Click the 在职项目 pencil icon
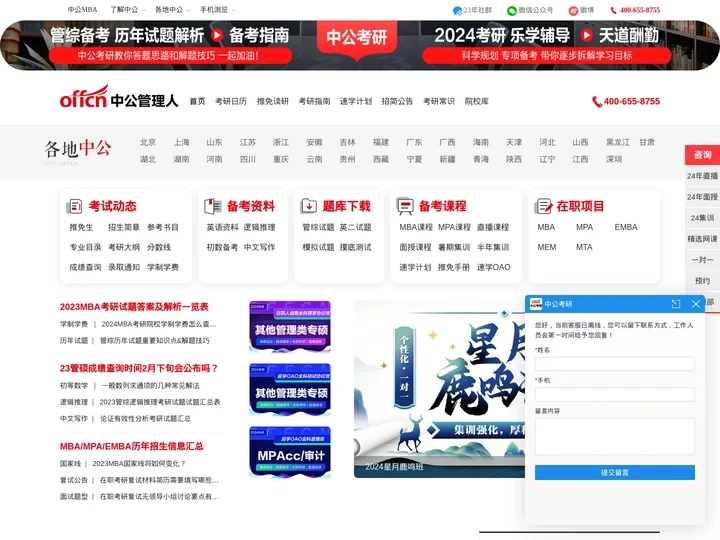This screenshot has height=540, width=720. point(543,206)
